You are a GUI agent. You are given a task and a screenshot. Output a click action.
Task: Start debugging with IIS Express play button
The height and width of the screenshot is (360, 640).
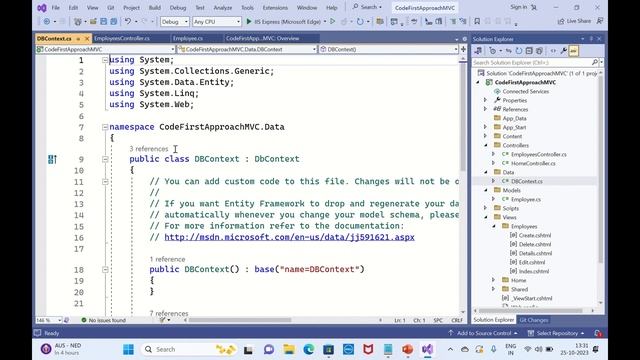point(249,22)
